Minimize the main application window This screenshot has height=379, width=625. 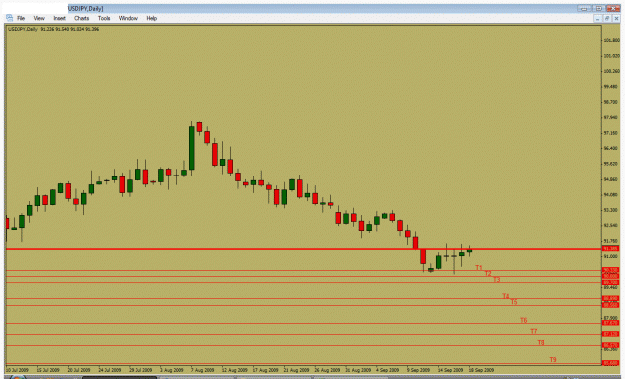584,8
